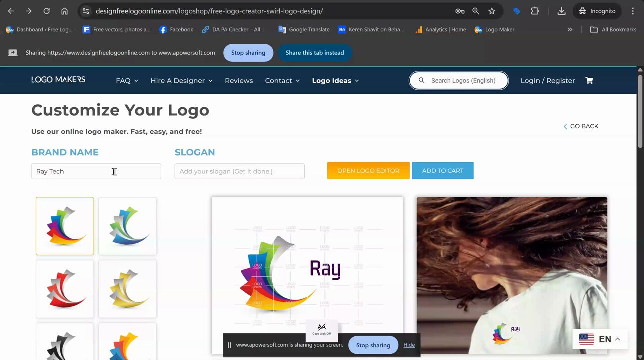
Task: Click Stop sharing in the bottom sharing bar
Action: pyautogui.click(x=373, y=345)
